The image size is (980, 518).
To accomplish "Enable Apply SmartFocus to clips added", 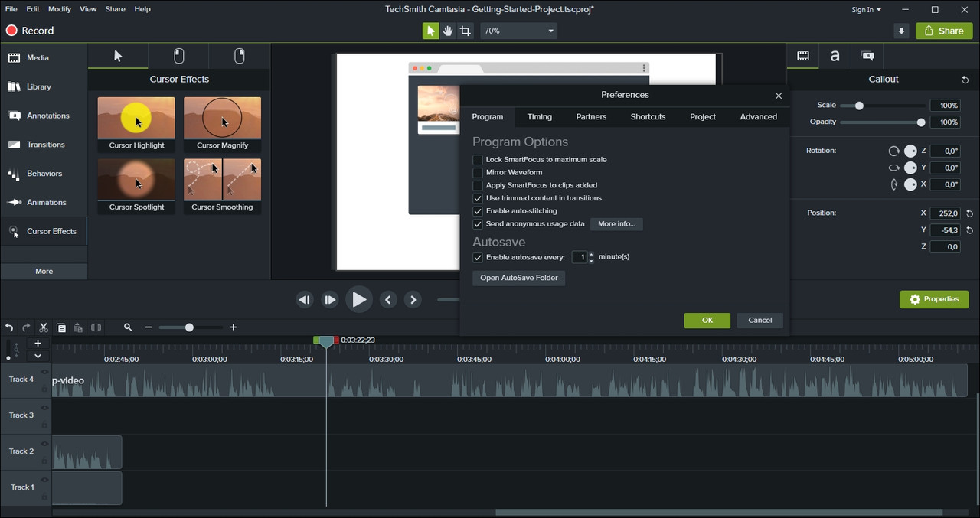I will (478, 185).
